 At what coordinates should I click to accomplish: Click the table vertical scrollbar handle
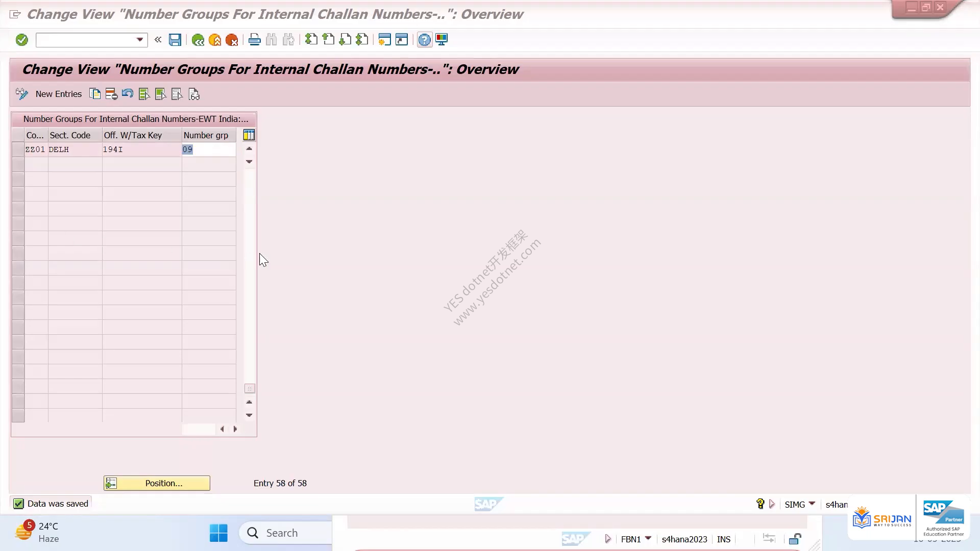pos(250,389)
